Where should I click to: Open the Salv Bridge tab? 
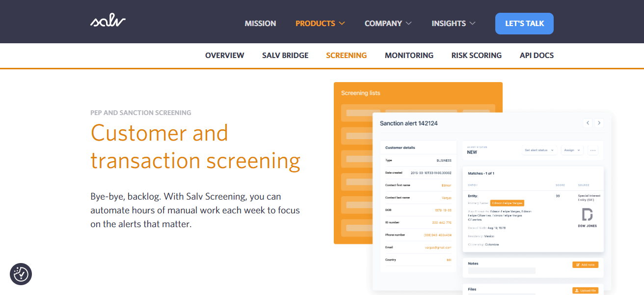pyautogui.click(x=285, y=56)
